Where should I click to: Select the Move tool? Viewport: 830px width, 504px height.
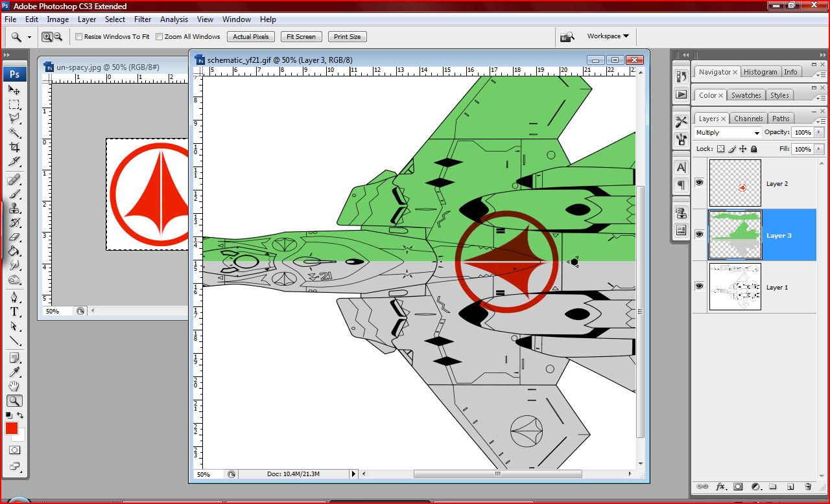[x=14, y=90]
